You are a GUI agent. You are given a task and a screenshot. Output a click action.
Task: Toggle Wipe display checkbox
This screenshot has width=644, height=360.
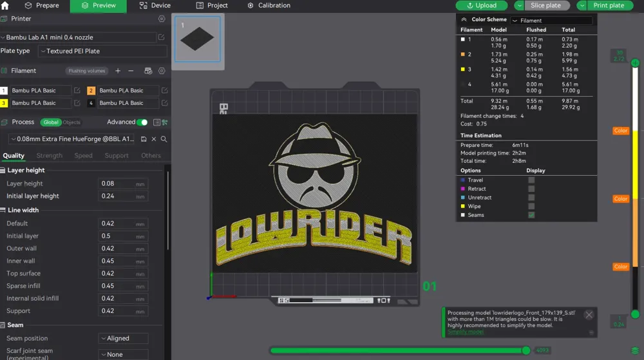tap(531, 207)
